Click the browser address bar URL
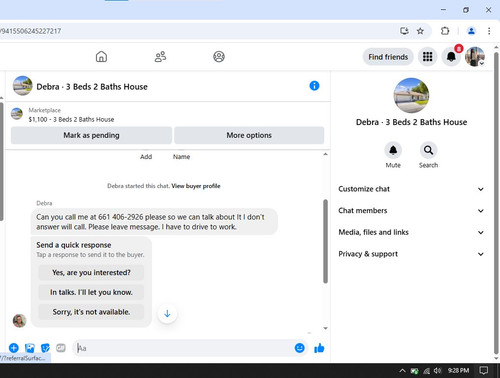Viewport: 500px width, 378px height. [x=31, y=31]
